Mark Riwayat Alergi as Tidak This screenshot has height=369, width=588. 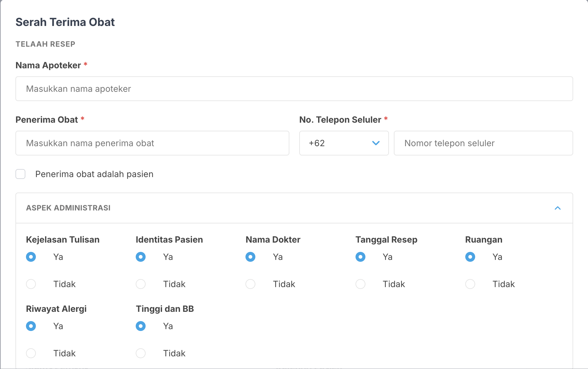click(31, 353)
